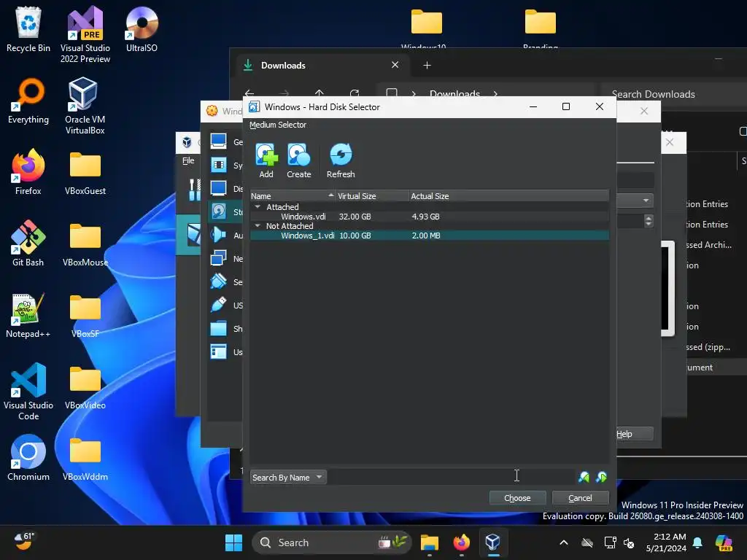Sort by Name column header
The width and height of the screenshot is (747, 560).
tap(293, 195)
